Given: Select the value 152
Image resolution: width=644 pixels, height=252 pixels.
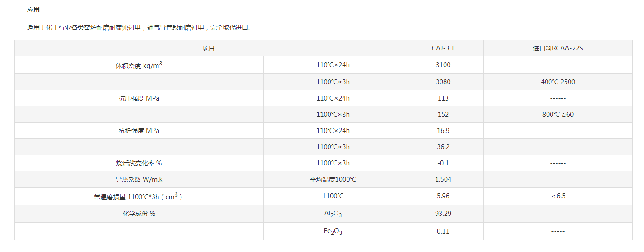Looking at the screenshot, I should (443, 115).
